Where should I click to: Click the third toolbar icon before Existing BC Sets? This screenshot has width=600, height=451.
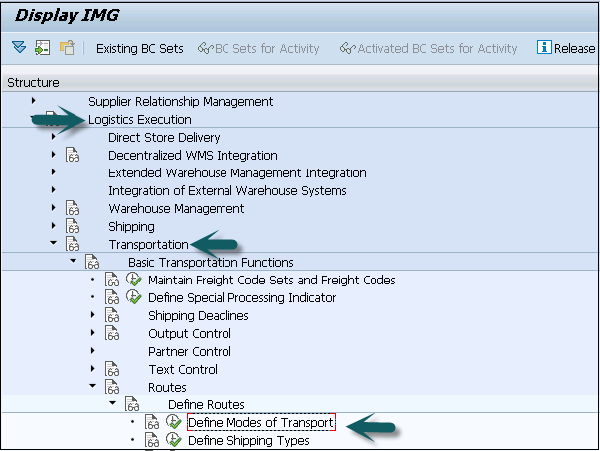coord(67,48)
